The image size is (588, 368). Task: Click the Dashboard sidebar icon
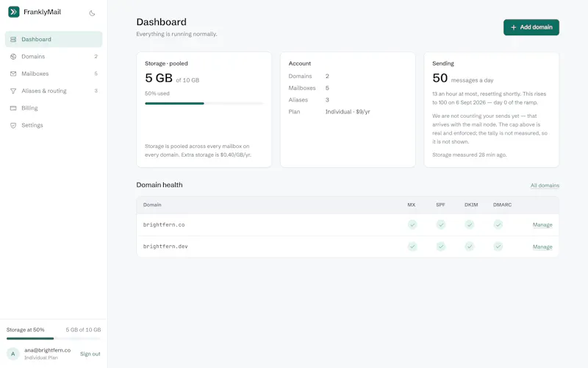13,40
